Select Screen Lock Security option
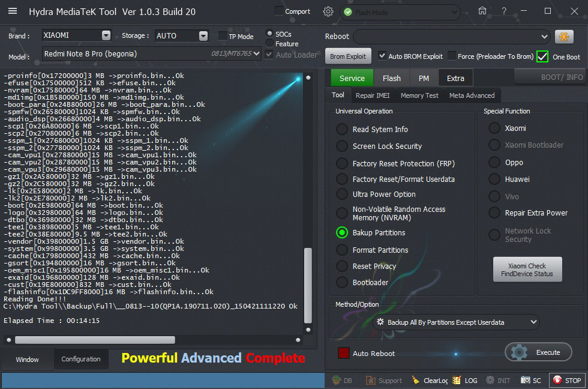Screen dimensions: 588x389 pos(341,146)
